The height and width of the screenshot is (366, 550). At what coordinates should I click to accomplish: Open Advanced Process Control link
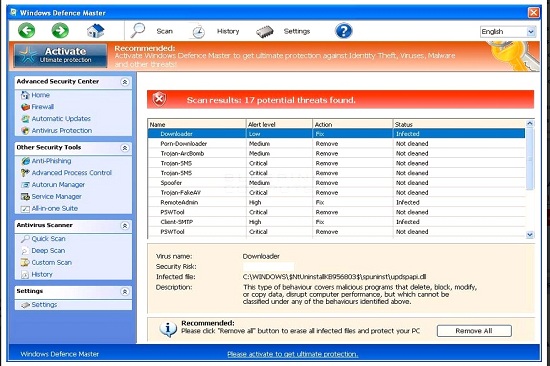click(72, 173)
